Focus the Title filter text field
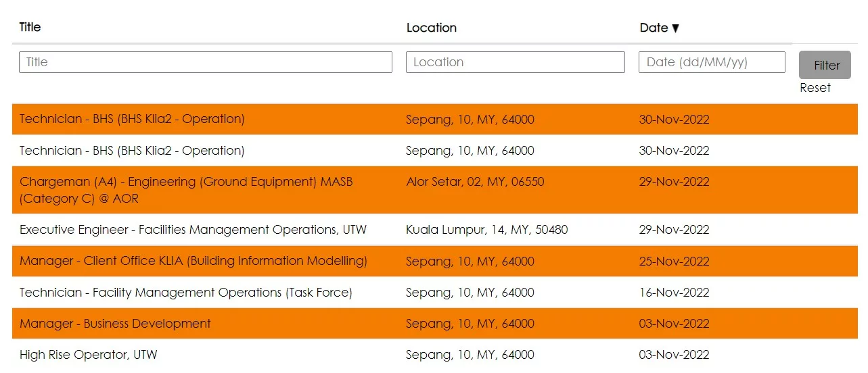The width and height of the screenshot is (868, 373). pos(205,62)
